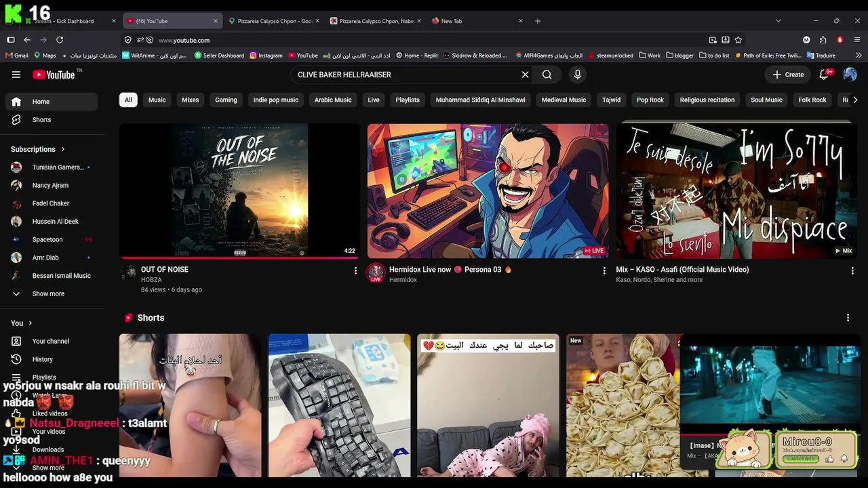This screenshot has height=488, width=868.
Task: Switch to Stream - Kick Dashboard tab
Action: click(x=68, y=21)
